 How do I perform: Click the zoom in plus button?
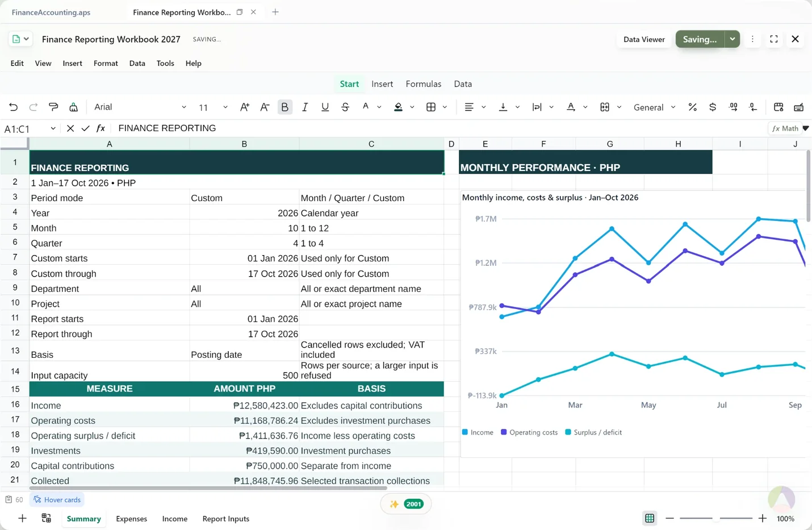763,518
